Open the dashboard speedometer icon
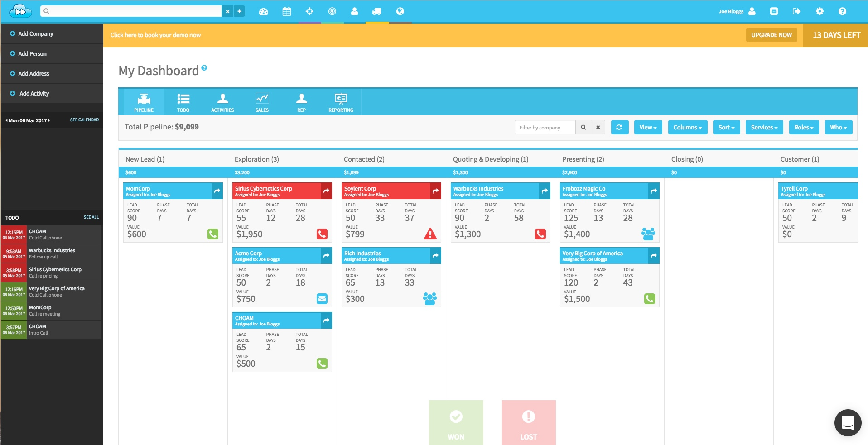Image resolution: width=868 pixels, height=445 pixels. (264, 11)
